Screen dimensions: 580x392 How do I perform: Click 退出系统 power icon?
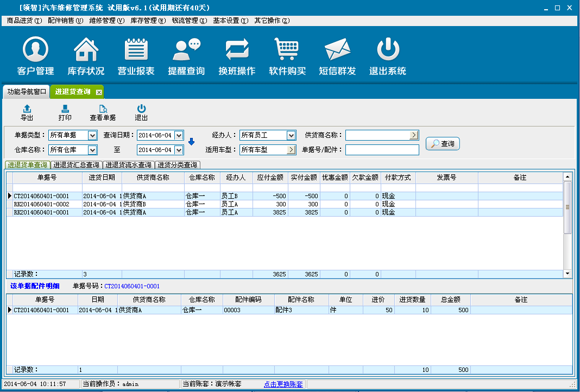388,50
